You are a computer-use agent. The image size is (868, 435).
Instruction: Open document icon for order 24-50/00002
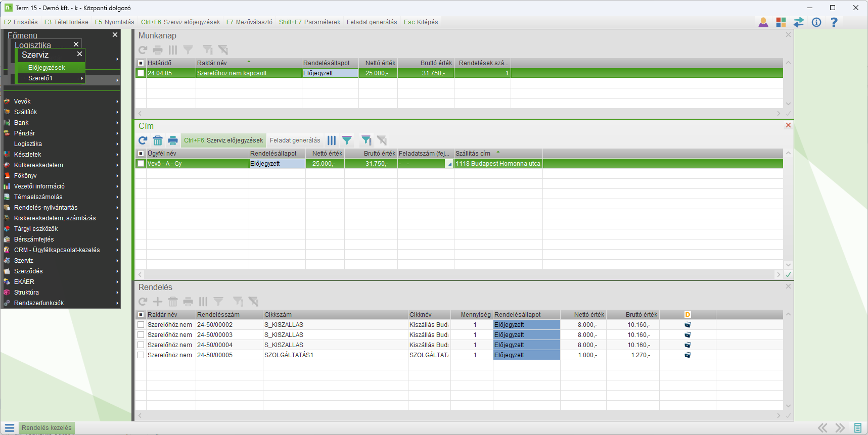tap(688, 325)
